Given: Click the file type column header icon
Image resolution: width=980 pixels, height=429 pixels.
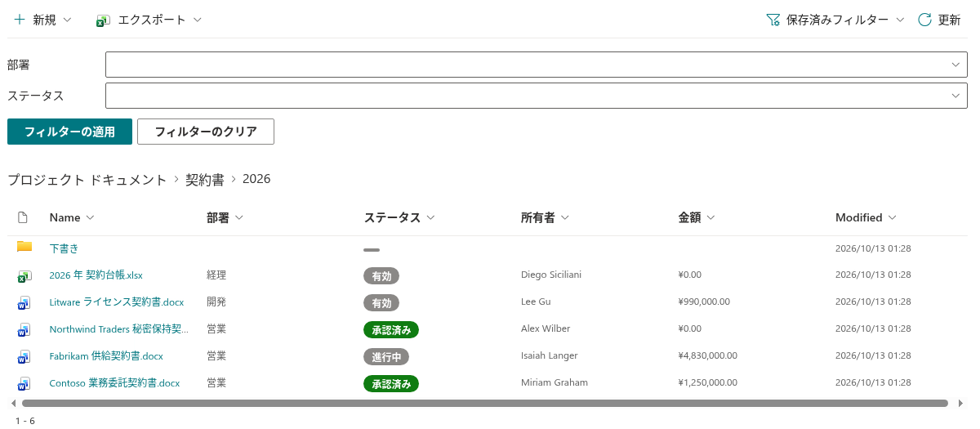Looking at the screenshot, I should [23, 217].
